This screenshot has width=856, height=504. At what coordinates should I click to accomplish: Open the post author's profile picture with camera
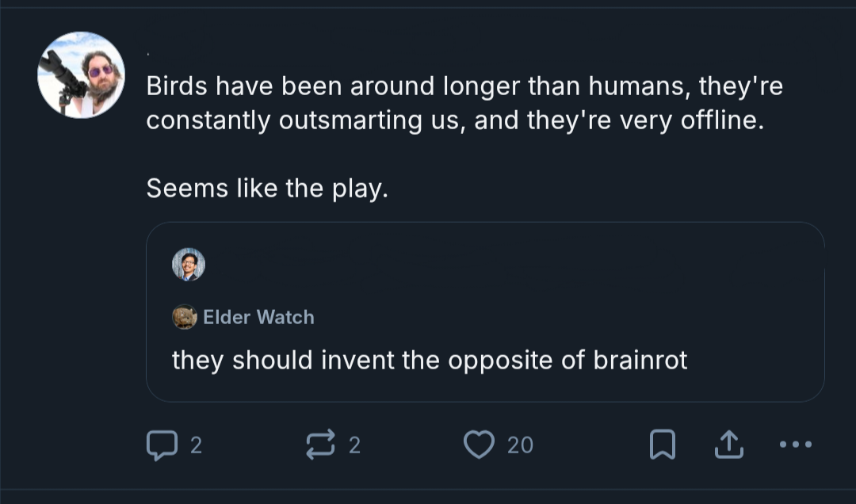(x=81, y=75)
